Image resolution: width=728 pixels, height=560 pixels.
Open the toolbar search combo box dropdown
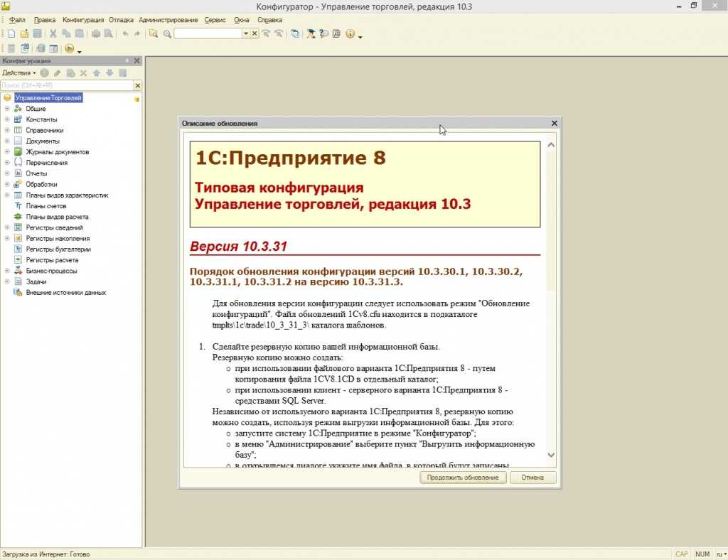click(x=246, y=33)
